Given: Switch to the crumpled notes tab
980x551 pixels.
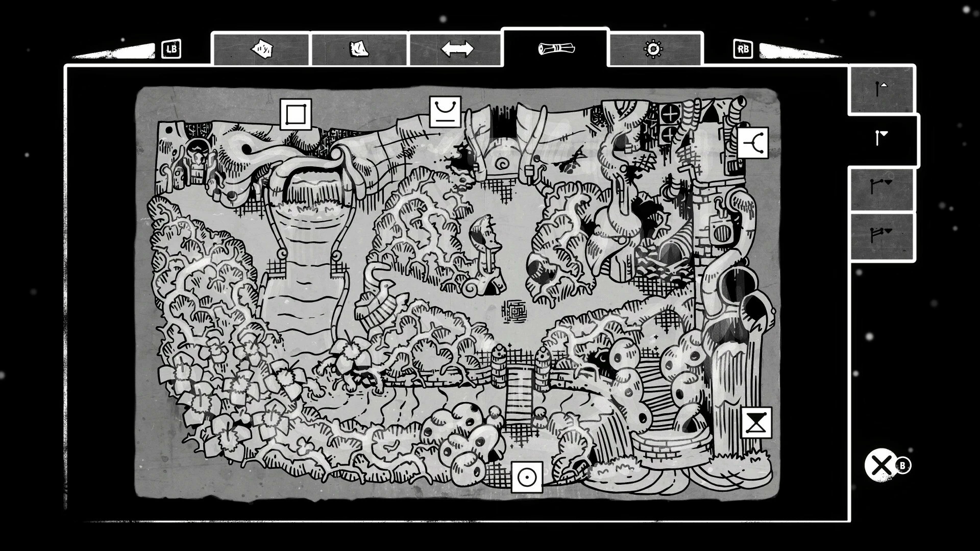Looking at the screenshot, I should (359, 49).
